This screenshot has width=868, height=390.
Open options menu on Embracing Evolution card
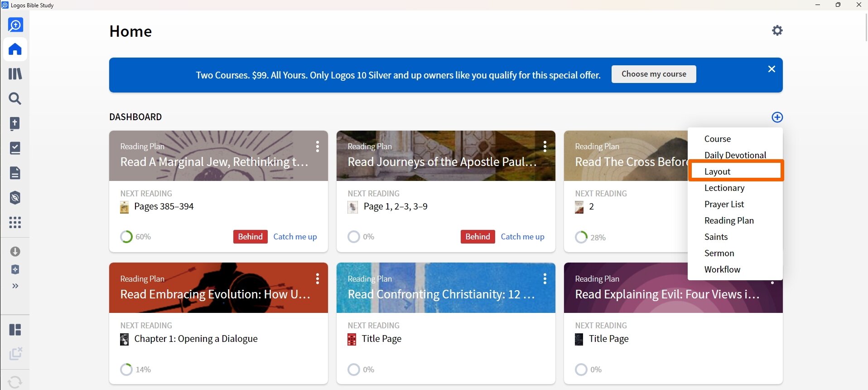318,278
